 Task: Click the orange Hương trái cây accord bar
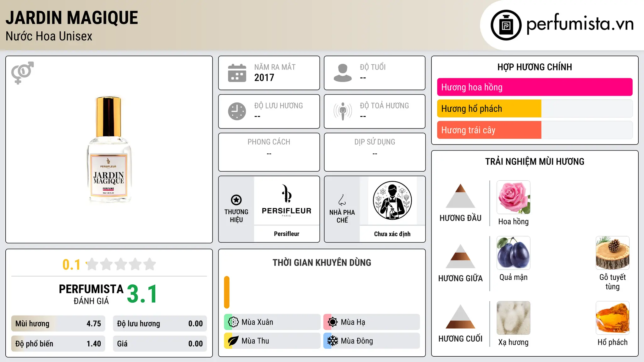point(489,130)
